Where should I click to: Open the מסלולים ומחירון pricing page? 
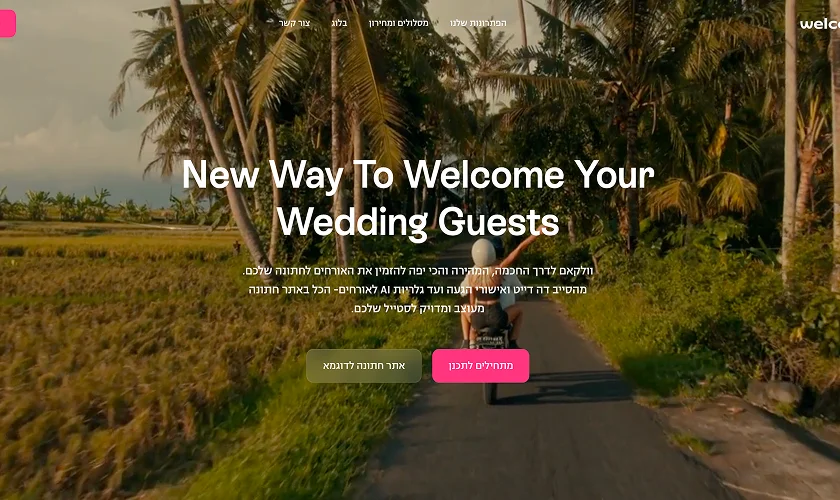(x=399, y=23)
